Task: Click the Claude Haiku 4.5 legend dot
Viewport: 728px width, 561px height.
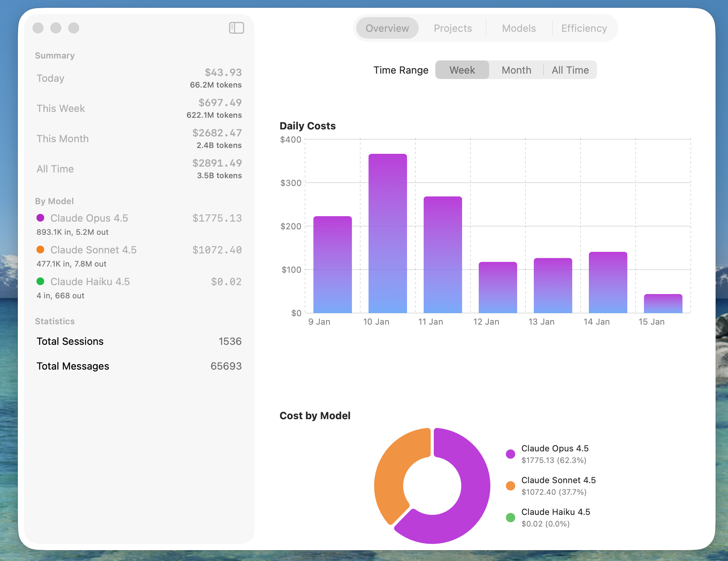Action: (511, 517)
